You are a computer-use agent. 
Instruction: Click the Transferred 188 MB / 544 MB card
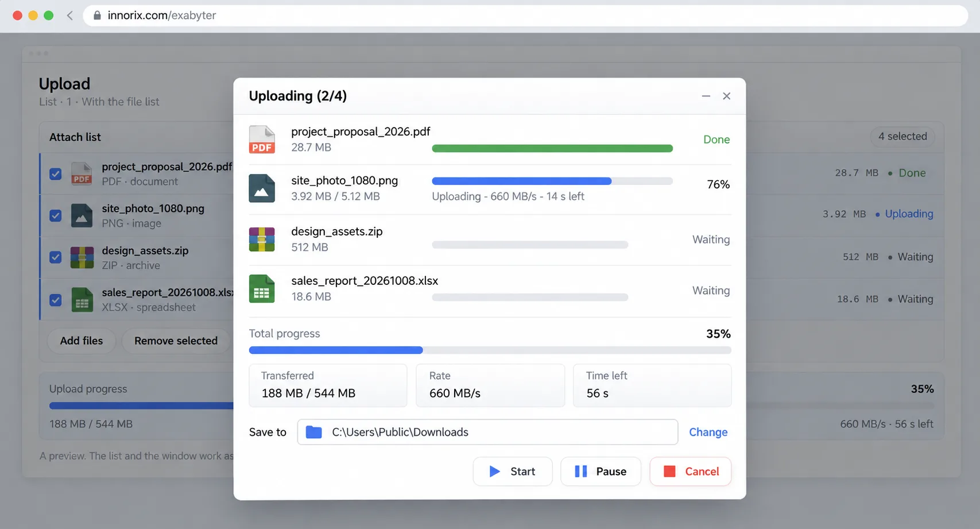(x=328, y=385)
